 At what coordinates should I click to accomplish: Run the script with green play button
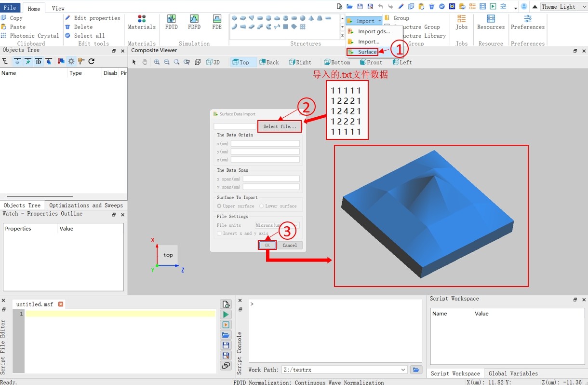click(x=226, y=315)
